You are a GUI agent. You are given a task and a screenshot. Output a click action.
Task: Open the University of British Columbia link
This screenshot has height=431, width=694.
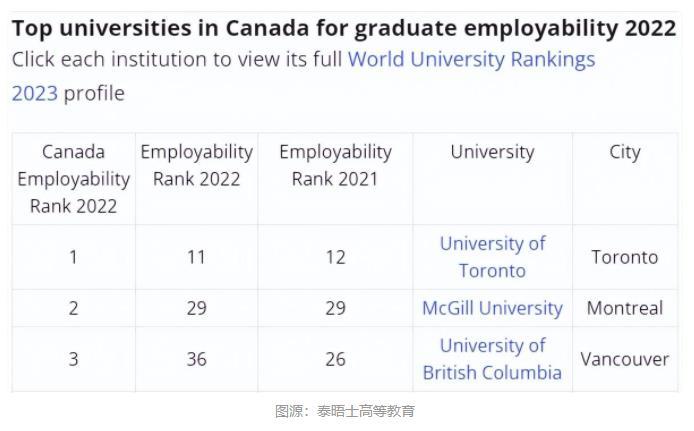click(x=492, y=359)
